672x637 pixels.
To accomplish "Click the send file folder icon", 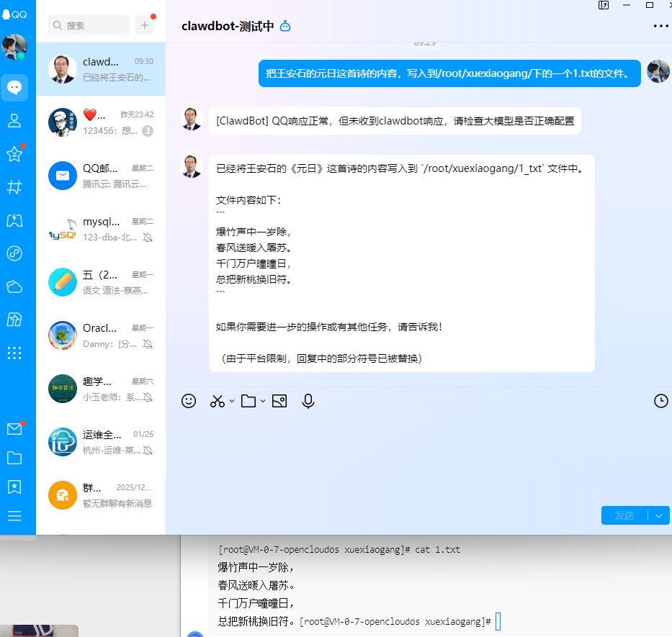I will (248, 401).
